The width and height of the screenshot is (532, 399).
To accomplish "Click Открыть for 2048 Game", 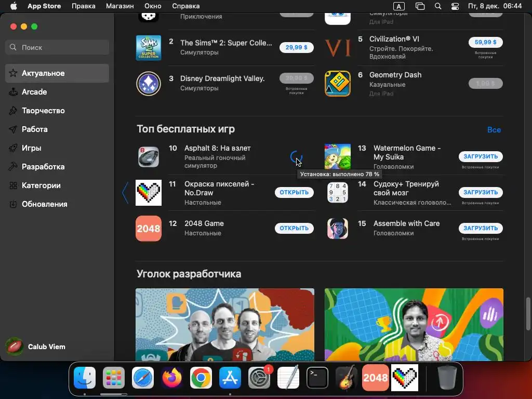I will tap(294, 228).
